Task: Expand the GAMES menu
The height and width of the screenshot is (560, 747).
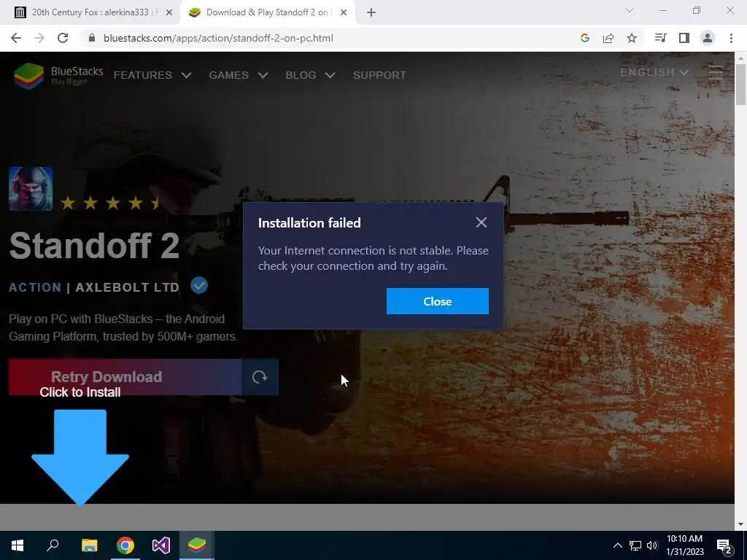Action: [x=239, y=75]
